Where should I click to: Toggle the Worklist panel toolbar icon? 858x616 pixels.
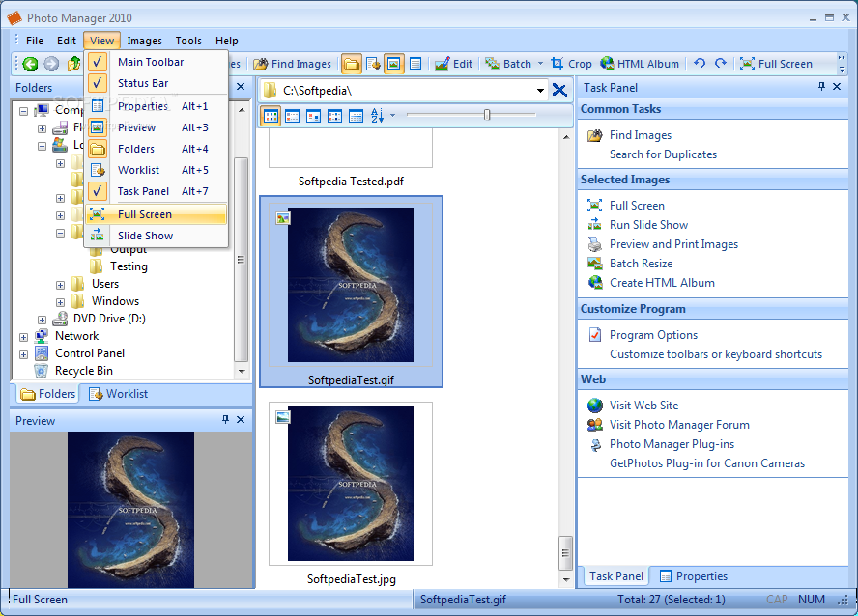[x=373, y=64]
